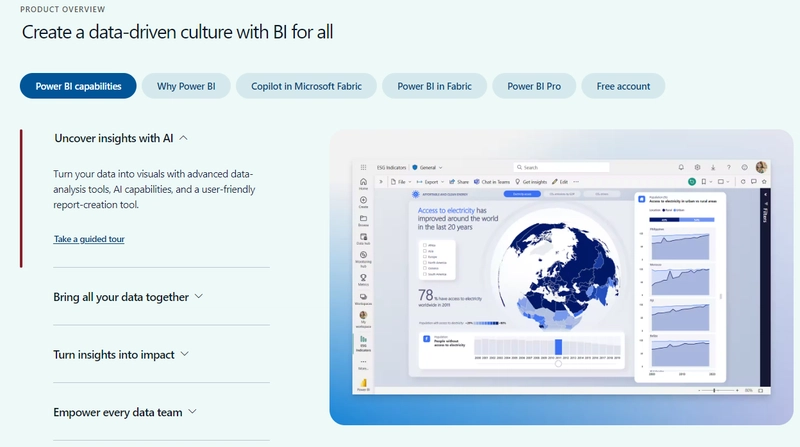Open the settings gear icon in Power BI
The width and height of the screenshot is (800, 447).
[x=698, y=167]
